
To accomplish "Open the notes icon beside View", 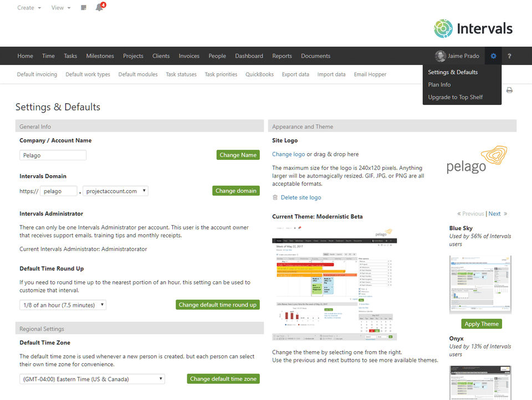I will [84, 7].
